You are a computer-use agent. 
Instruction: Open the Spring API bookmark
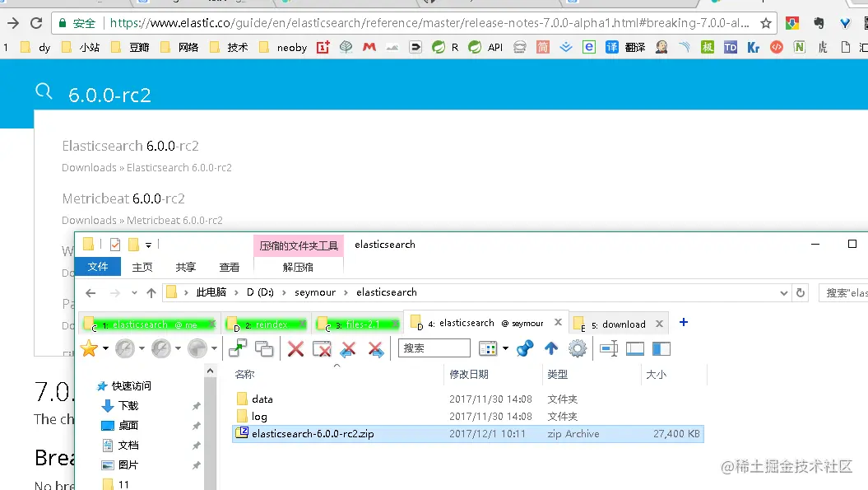click(485, 47)
